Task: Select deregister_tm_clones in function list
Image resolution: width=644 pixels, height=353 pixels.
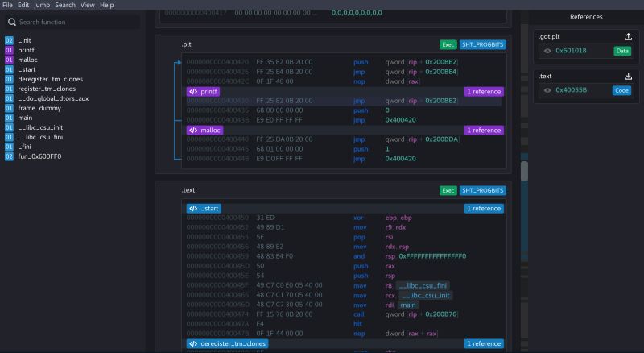Action: point(50,79)
